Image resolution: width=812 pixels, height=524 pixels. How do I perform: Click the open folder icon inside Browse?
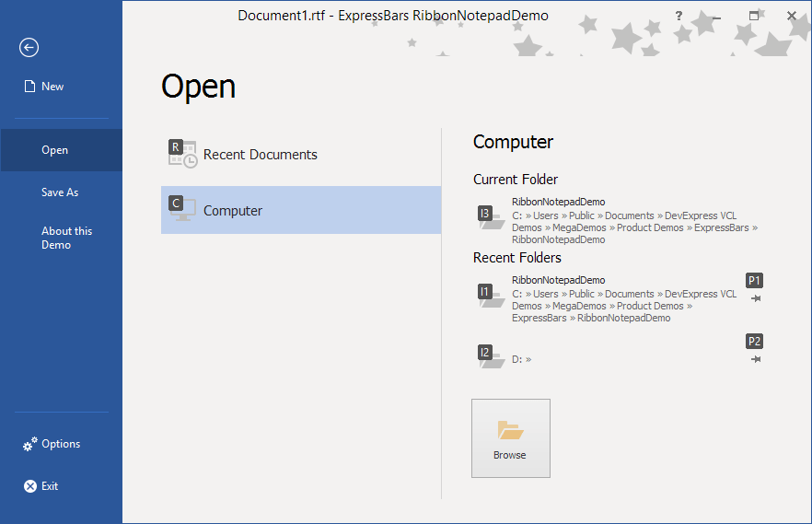[x=510, y=430]
